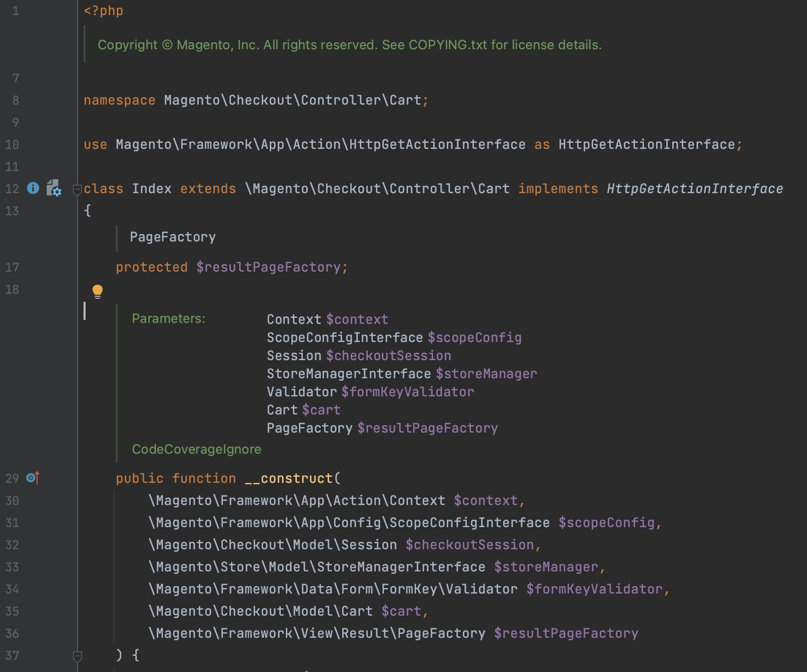This screenshot has width=807, height=672.
Task: Click $formKeyValidator parameter on line 34
Action: pos(594,589)
